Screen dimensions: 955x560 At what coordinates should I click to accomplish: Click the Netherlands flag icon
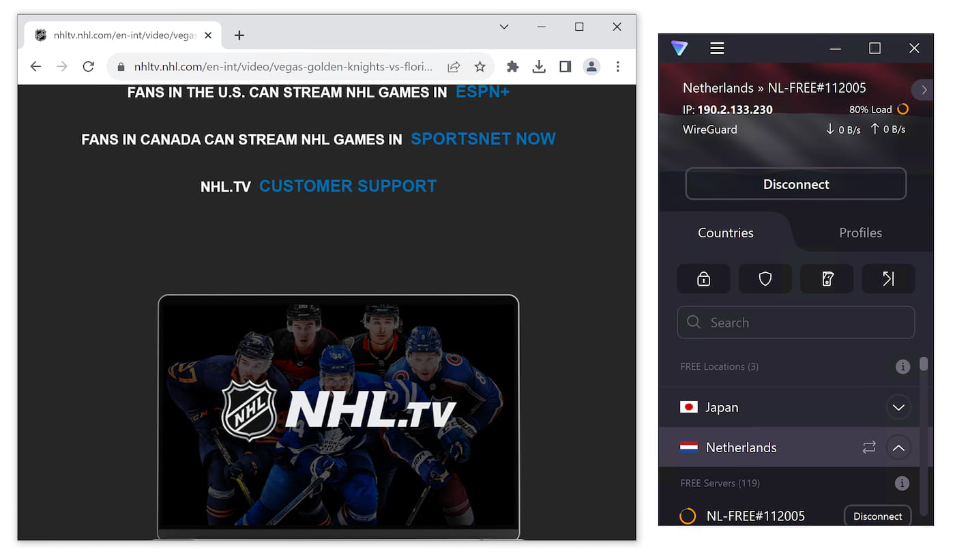pyautogui.click(x=689, y=447)
